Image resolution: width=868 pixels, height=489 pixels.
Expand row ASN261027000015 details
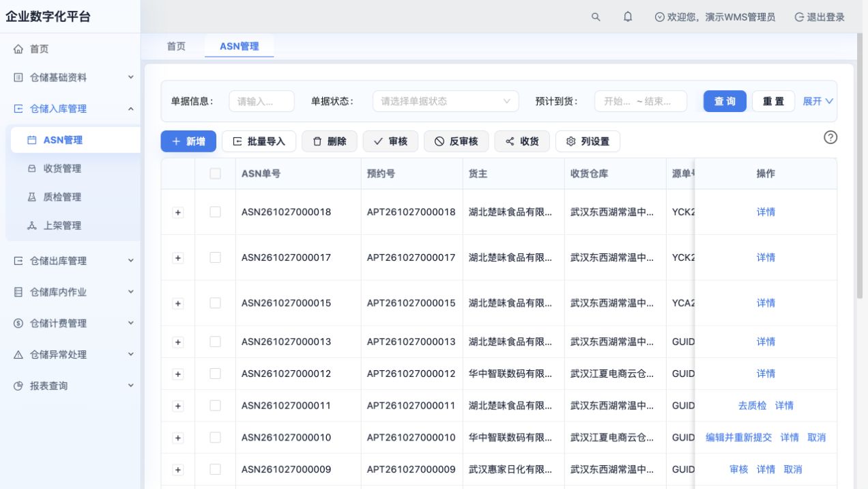(x=178, y=303)
